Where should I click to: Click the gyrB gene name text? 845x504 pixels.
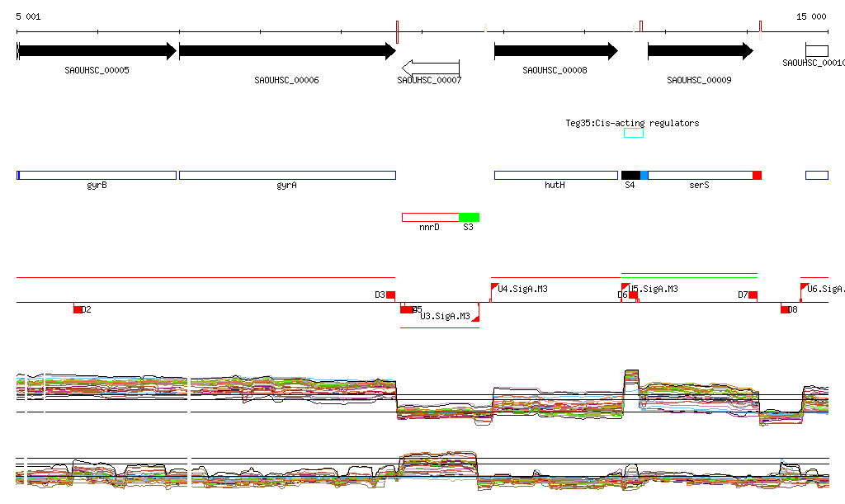point(97,186)
